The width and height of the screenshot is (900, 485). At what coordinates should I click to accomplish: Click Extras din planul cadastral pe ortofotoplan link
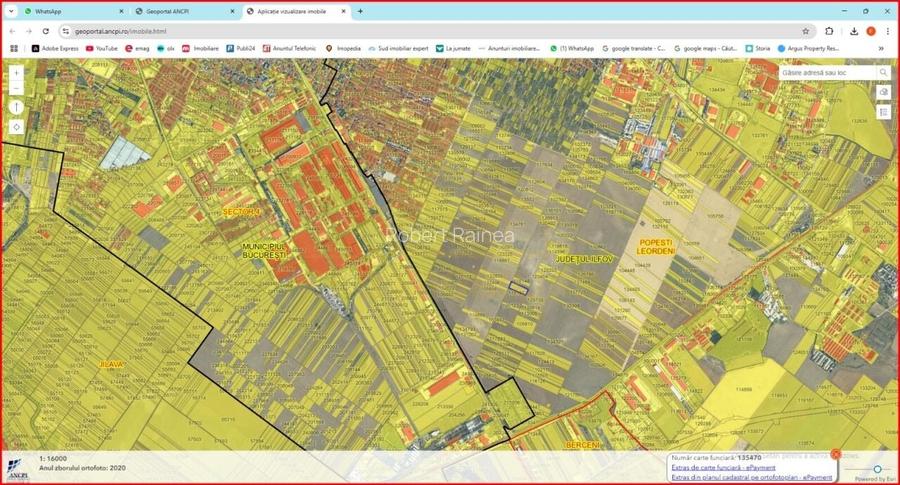click(x=751, y=477)
